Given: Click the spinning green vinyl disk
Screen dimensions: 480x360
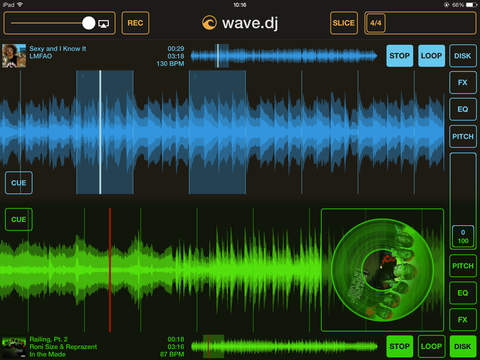Looking at the screenshot, I should 382,270.
